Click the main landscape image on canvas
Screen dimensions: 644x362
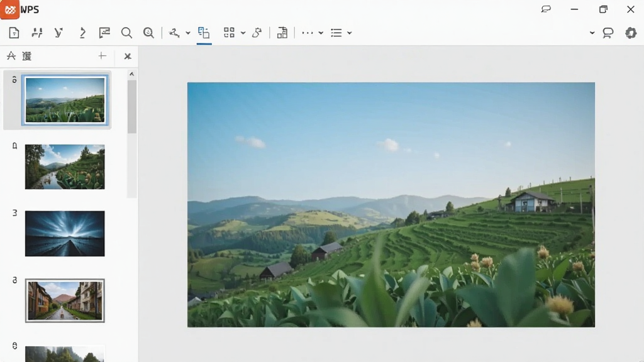pos(391,205)
